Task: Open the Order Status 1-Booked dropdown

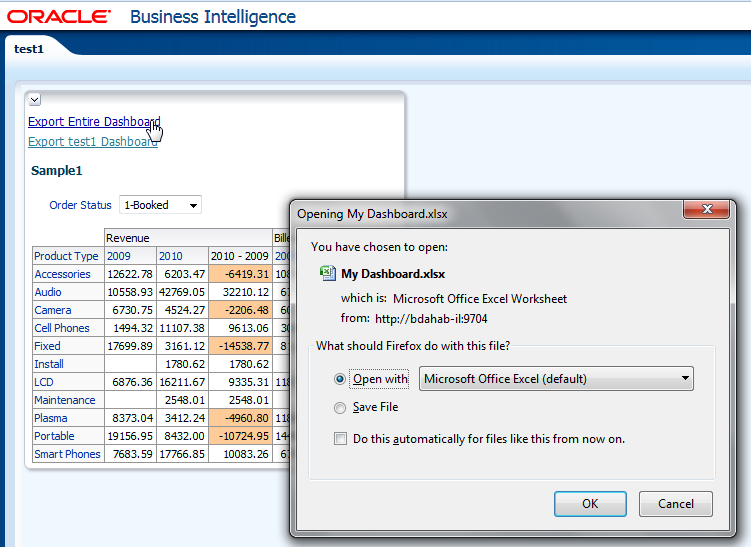Action: tap(160, 205)
